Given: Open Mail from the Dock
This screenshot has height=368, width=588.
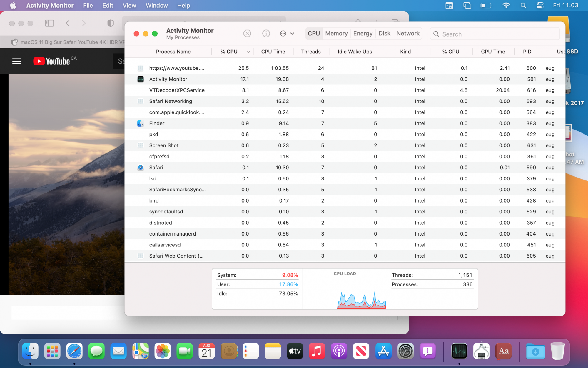Looking at the screenshot, I should (118, 351).
